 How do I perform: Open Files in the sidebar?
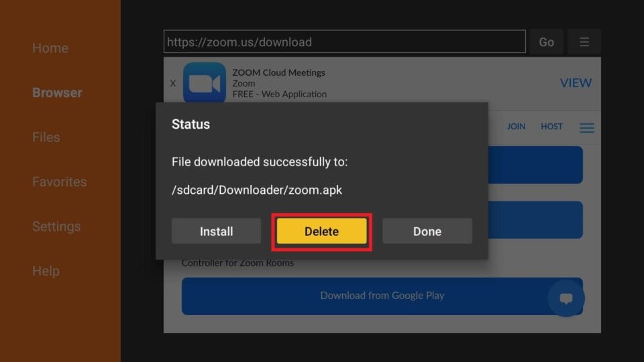46,137
